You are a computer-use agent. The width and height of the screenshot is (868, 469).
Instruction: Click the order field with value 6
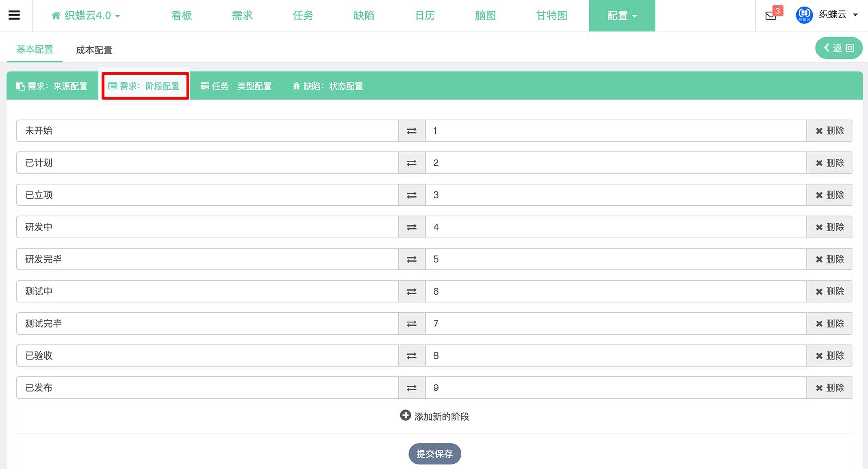click(616, 291)
